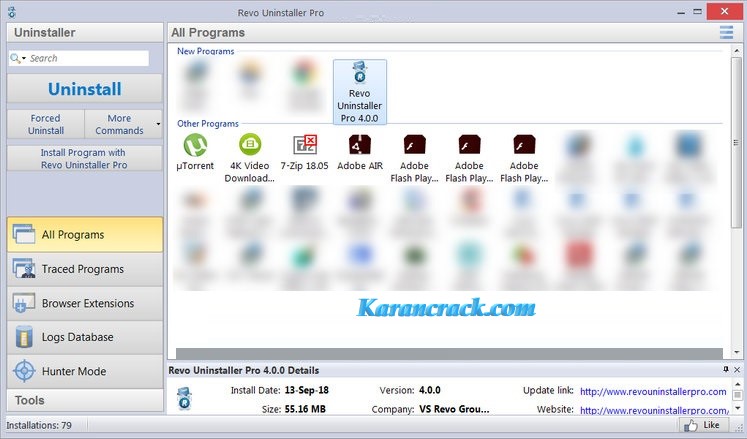
Task: Select the Adobe AIR program icon
Action: coord(360,145)
